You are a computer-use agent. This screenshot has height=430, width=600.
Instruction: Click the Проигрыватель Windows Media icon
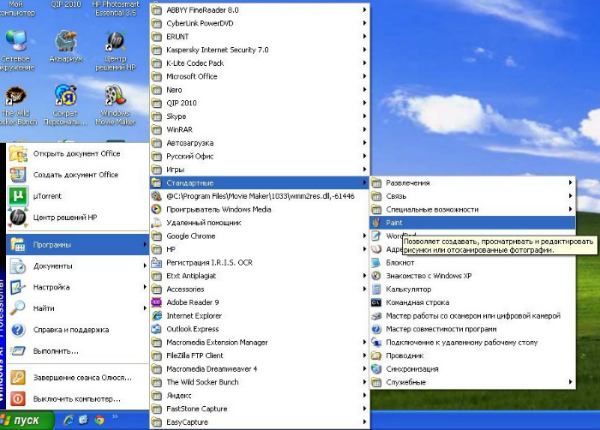click(157, 209)
